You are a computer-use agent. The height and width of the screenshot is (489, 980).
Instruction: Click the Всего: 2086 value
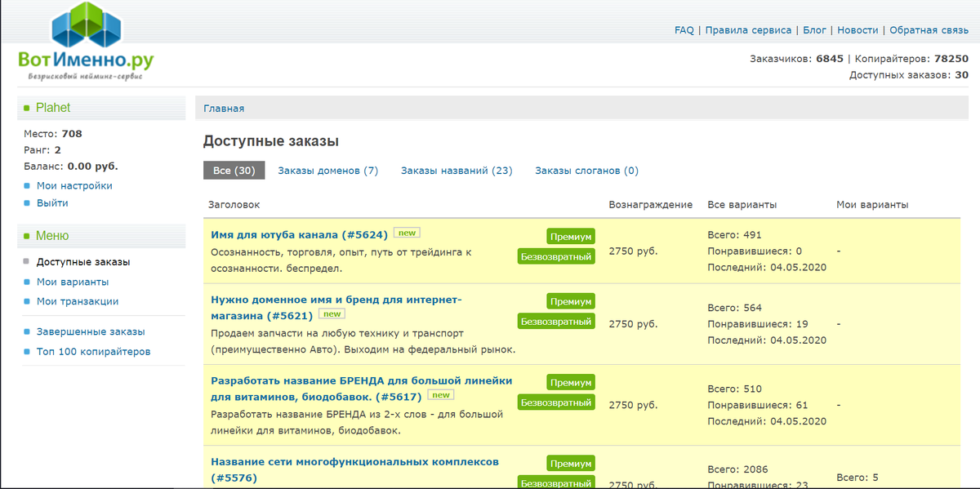pyautogui.click(x=737, y=470)
